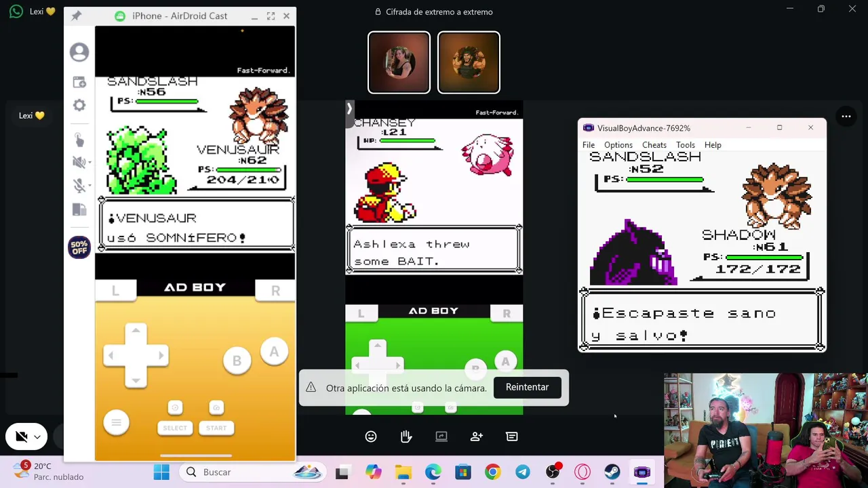Click Reintentar to retry camera
This screenshot has height=488, width=868.
coord(527,387)
